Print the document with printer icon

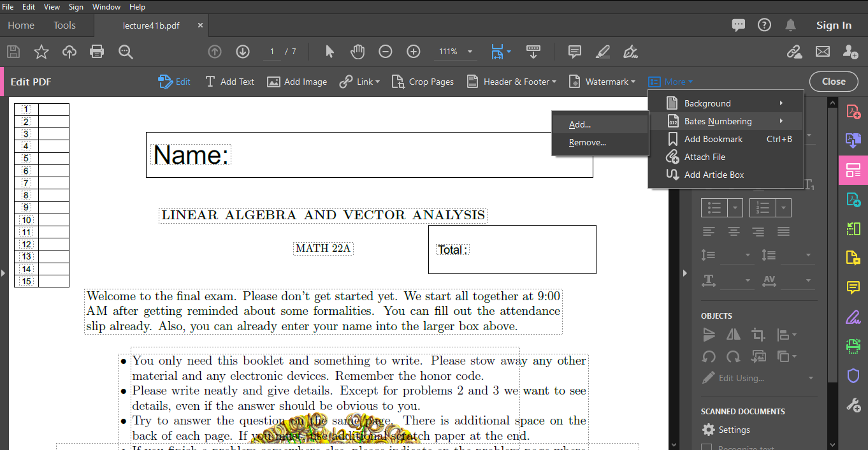click(x=97, y=52)
